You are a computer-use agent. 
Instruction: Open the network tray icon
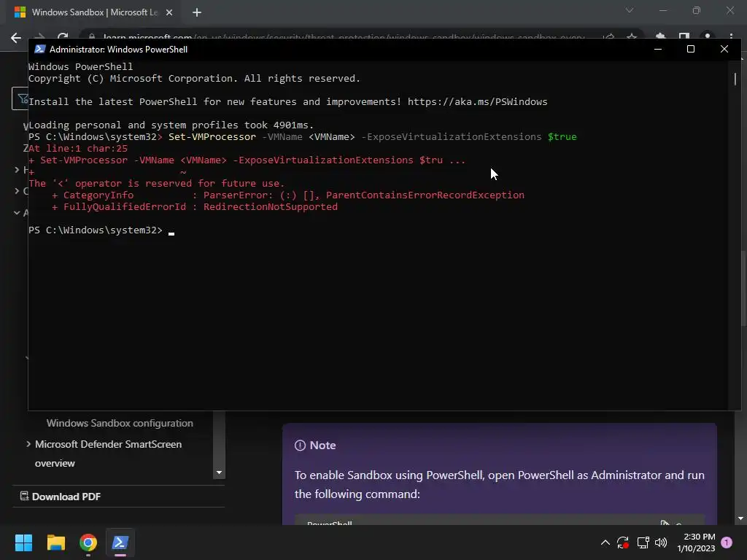coord(643,542)
